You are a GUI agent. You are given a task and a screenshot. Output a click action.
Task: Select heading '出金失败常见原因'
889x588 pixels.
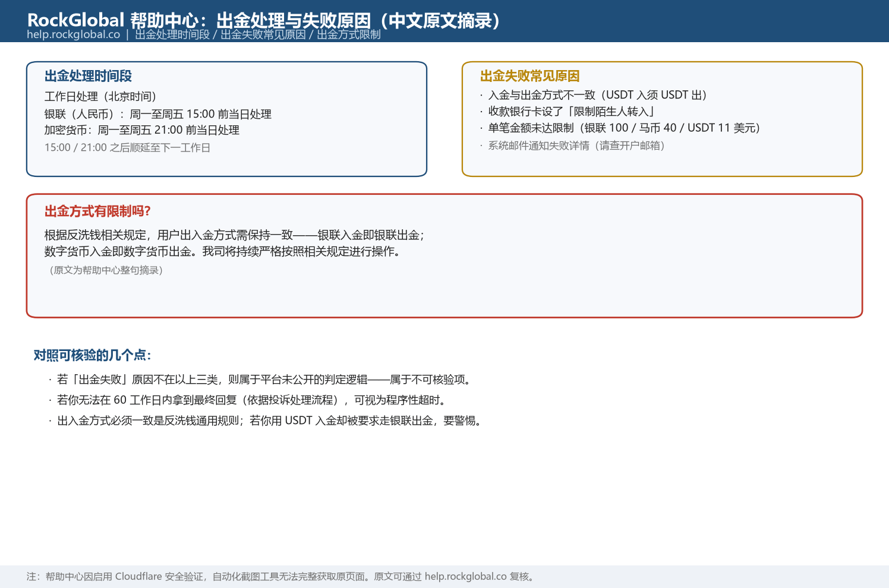click(529, 76)
